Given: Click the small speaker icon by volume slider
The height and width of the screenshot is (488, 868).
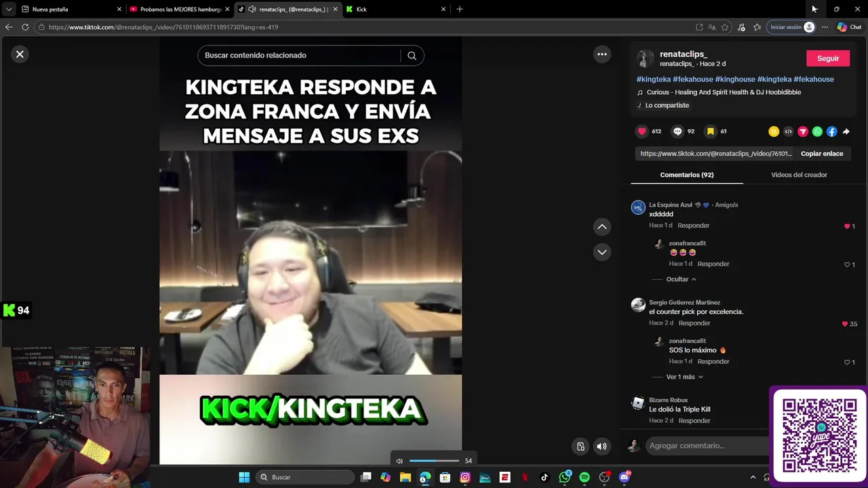Looking at the screenshot, I should click(399, 461).
